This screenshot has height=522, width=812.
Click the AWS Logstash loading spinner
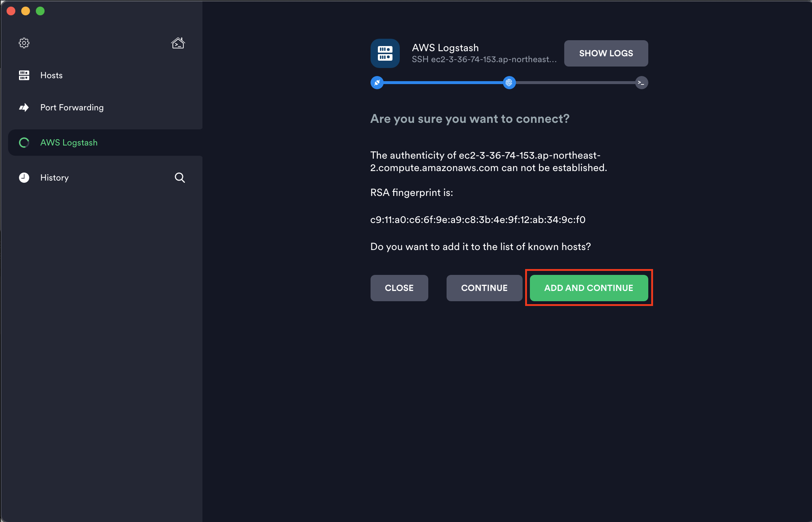click(x=24, y=143)
